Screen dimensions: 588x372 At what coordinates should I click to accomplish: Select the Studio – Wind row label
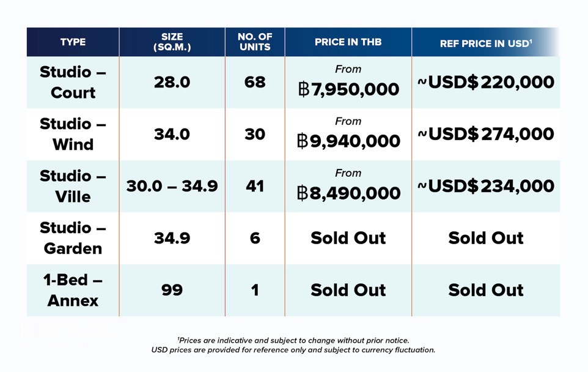point(73,134)
